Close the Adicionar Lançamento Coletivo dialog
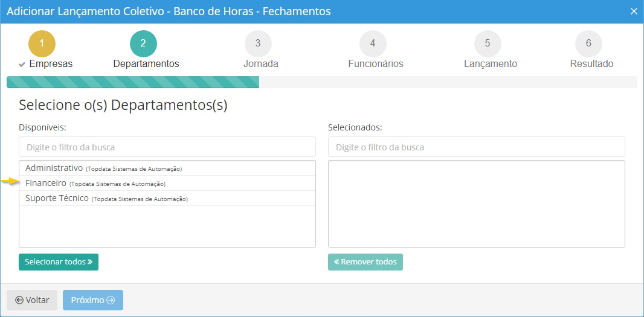 pos(634,11)
